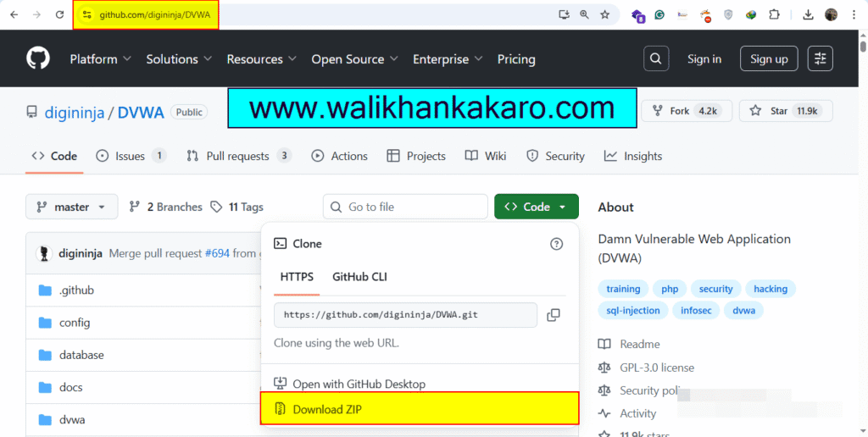Star the repository with Star button
Viewport: 868px width, 437px height.
click(x=786, y=111)
